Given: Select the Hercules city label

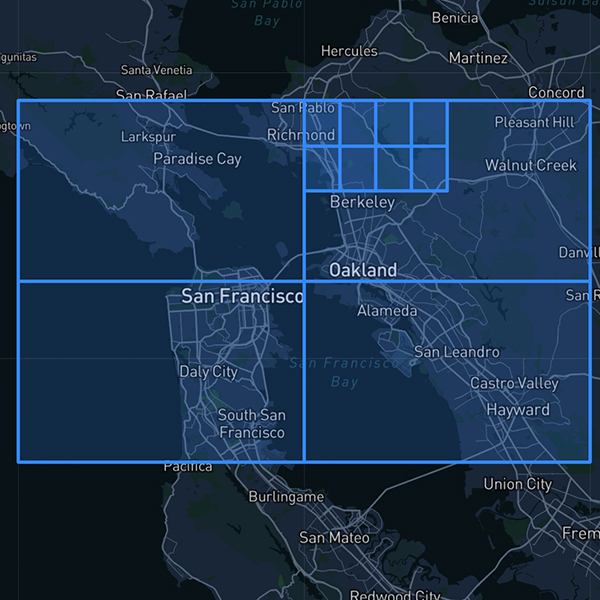Looking at the screenshot, I should pyautogui.click(x=349, y=51).
